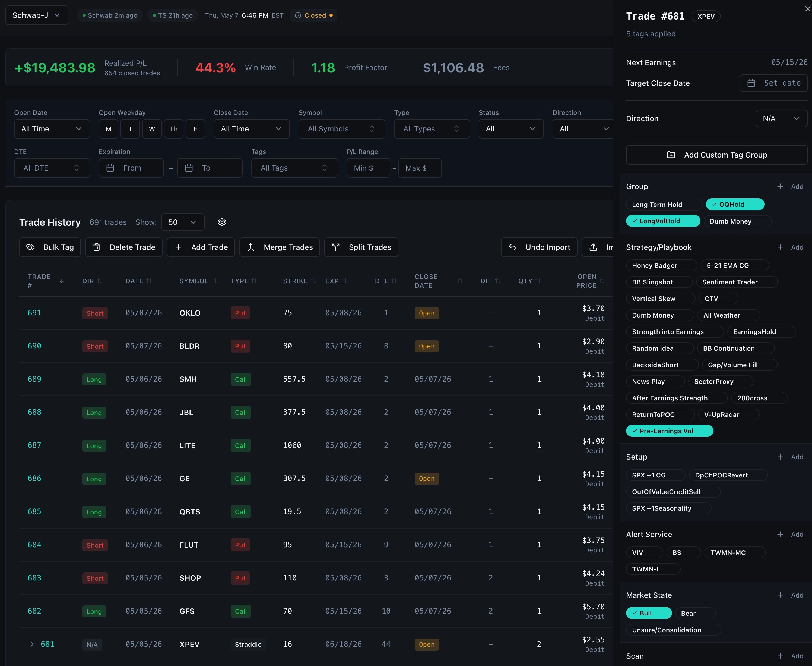Click the Split Trades icon
Viewport: 812px width, 666px height.
336,247
